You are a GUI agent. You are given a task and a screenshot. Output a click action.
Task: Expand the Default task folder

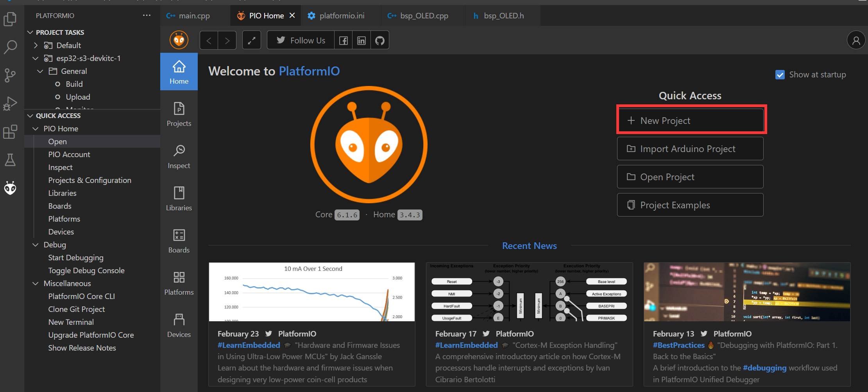[x=36, y=45]
